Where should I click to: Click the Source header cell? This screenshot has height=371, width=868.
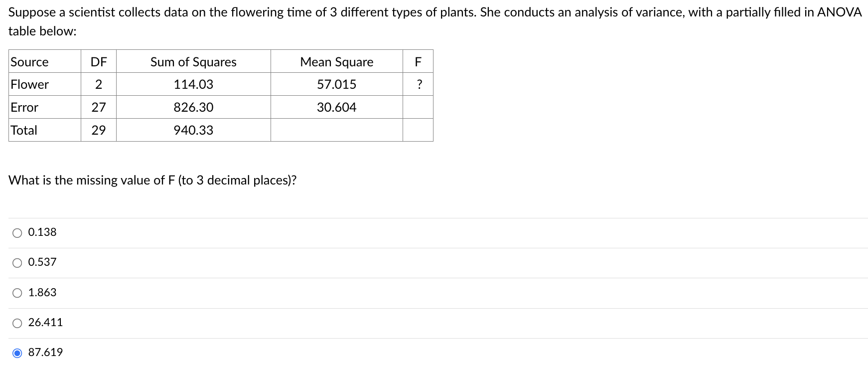29,61
